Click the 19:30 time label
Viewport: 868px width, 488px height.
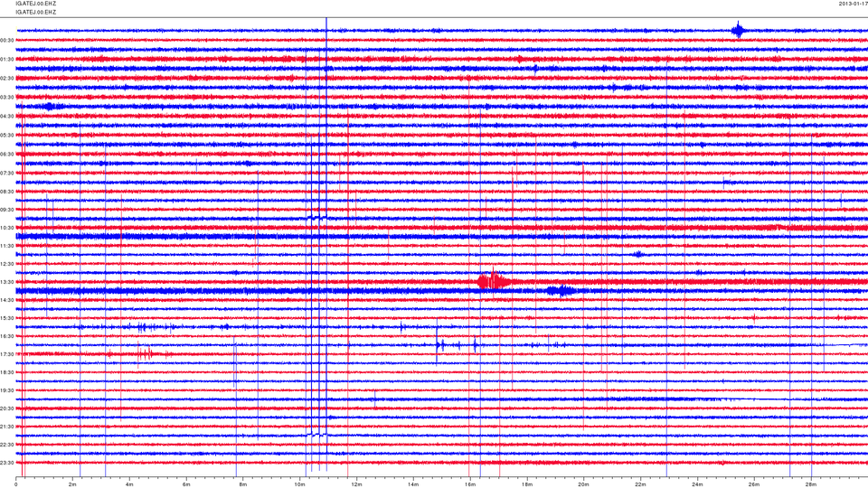[x=6, y=390]
